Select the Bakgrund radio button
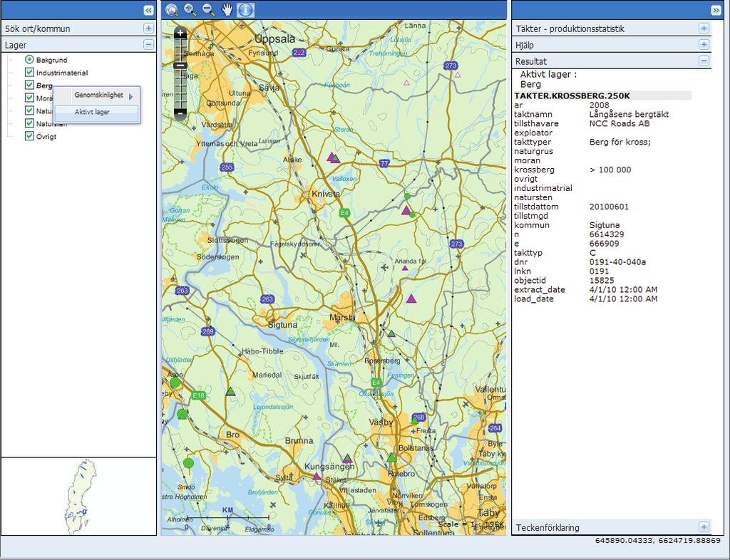The height and width of the screenshot is (560, 730). (29, 60)
